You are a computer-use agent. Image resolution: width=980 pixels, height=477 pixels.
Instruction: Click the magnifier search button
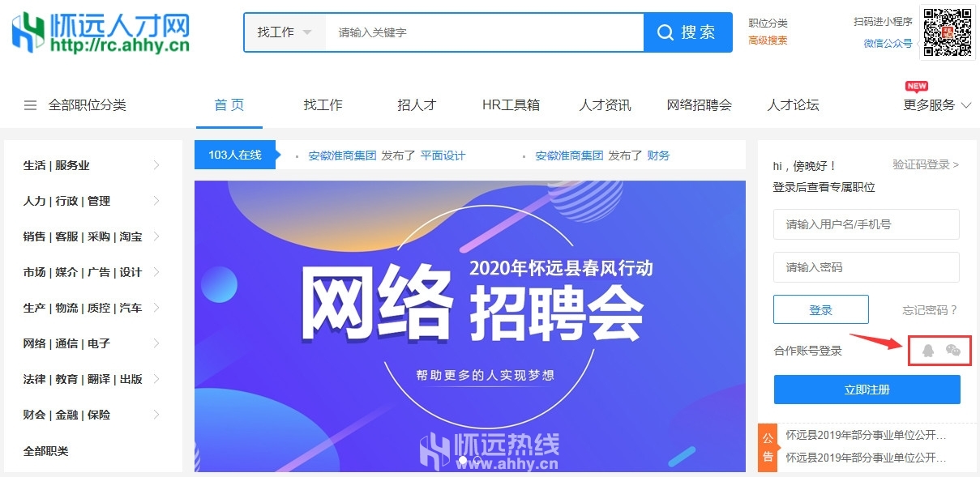point(687,32)
